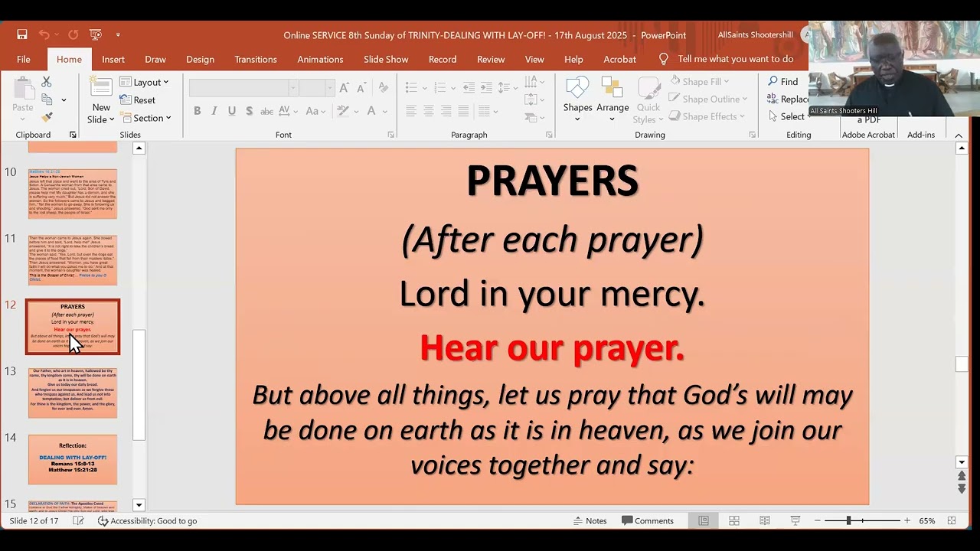Switch to the Design tab
Viewport: 980px width, 551px height.
(x=200, y=59)
